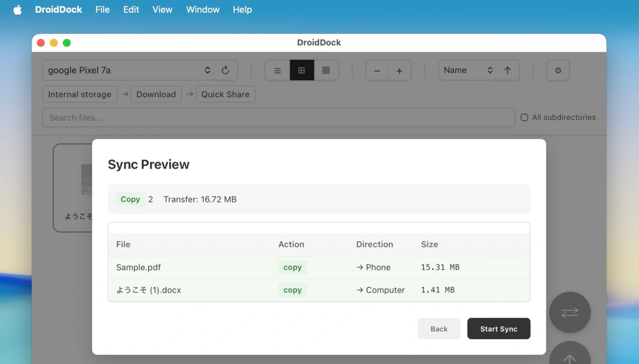
Task: Decrease thumbnail size with minus icon
Action: (x=377, y=71)
